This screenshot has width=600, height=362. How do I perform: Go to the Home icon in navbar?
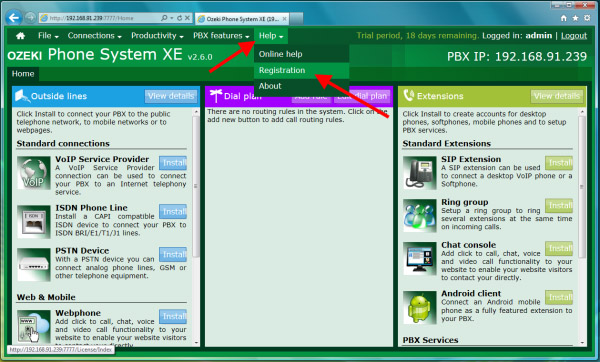(20, 36)
